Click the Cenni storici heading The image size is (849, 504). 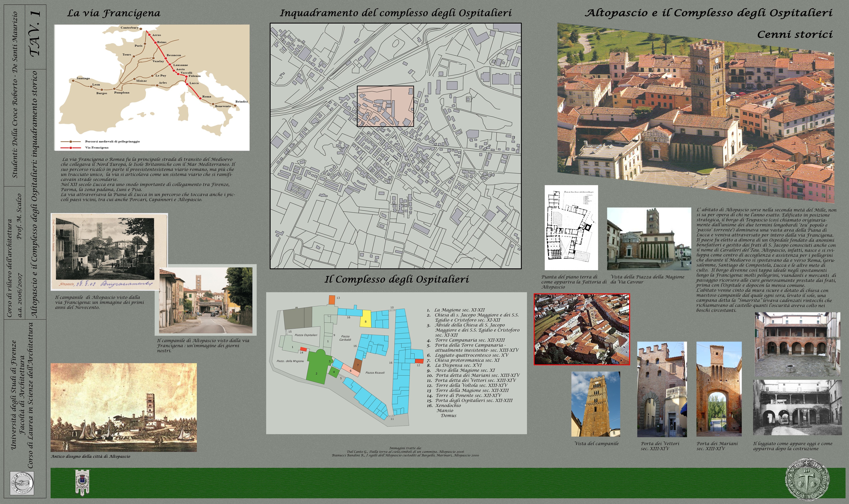coord(795,34)
